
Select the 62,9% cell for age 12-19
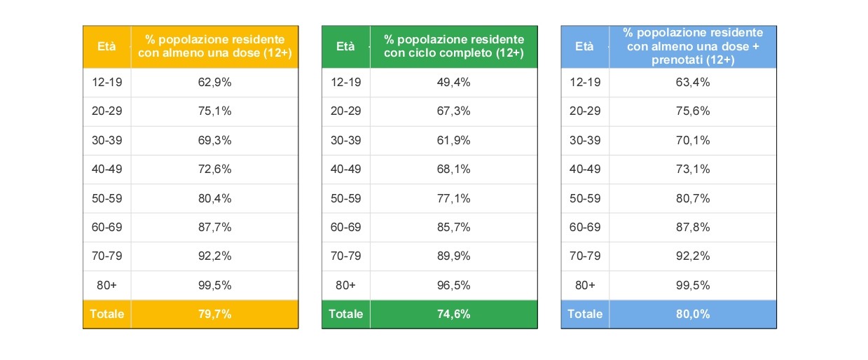tap(214, 82)
